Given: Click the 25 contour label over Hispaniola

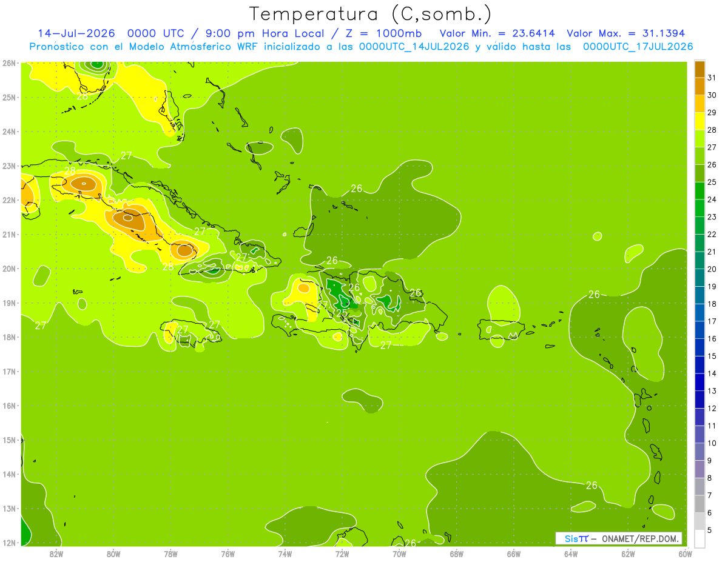Looking at the screenshot, I should pos(342,313).
